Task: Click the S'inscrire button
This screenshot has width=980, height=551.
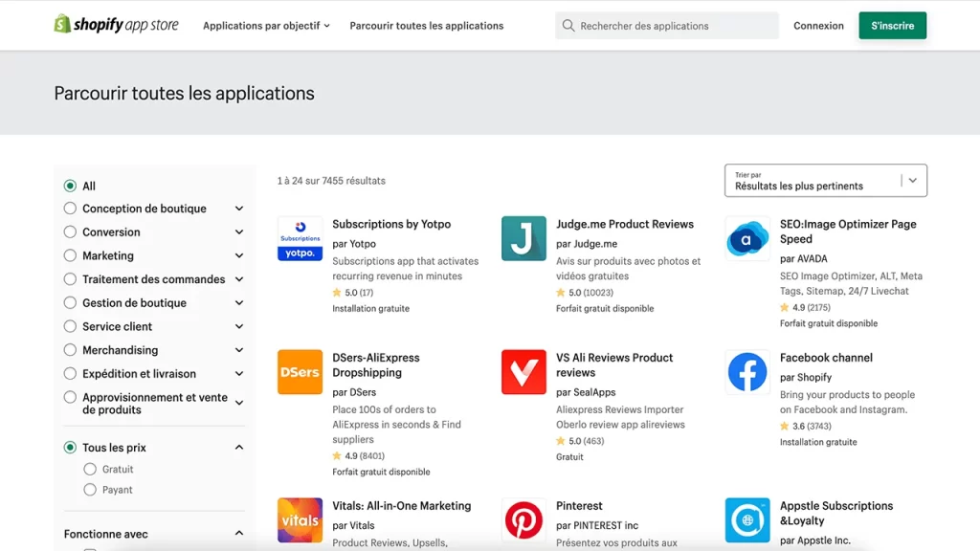Action: point(893,26)
